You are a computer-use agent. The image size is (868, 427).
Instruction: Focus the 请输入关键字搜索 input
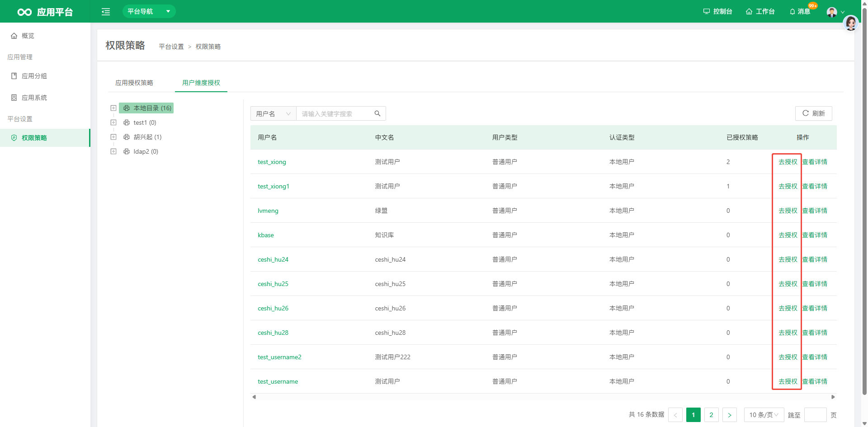(335, 113)
